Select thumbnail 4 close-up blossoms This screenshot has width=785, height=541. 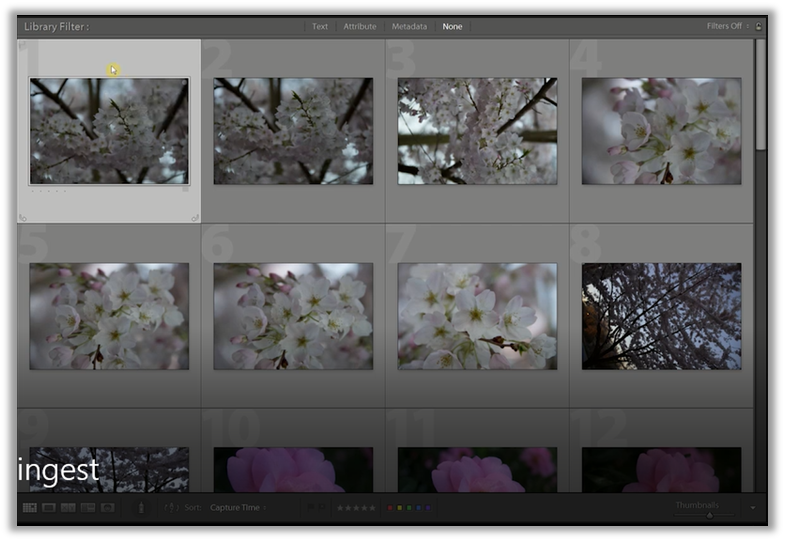[x=661, y=131]
